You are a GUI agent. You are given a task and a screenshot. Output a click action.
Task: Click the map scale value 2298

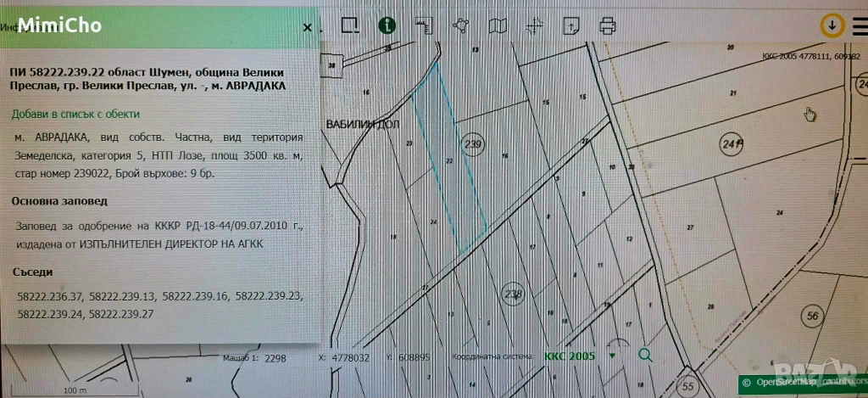(276, 358)
